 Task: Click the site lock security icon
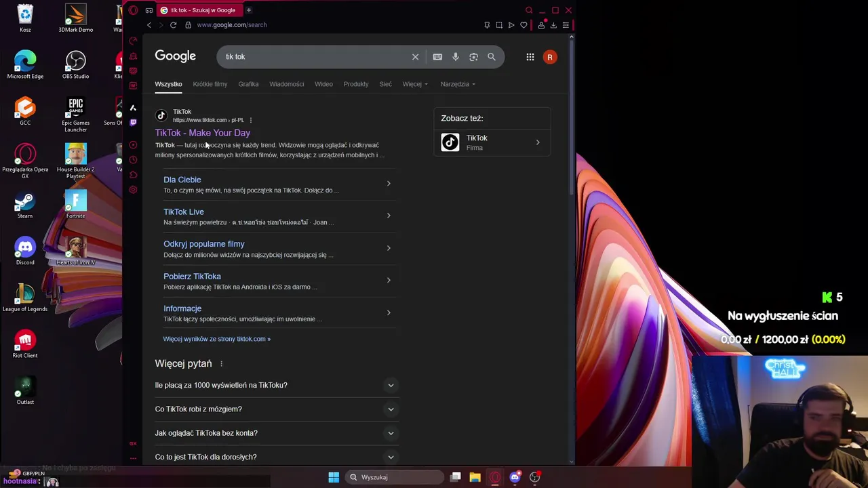point(188,25)
